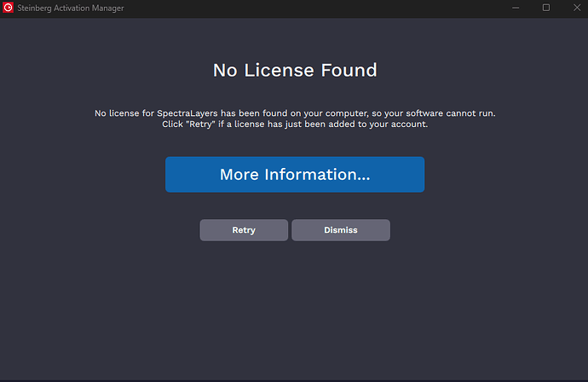
Task: Open the More Information... button
Action: pyautogui.click(x=295, y=175)
